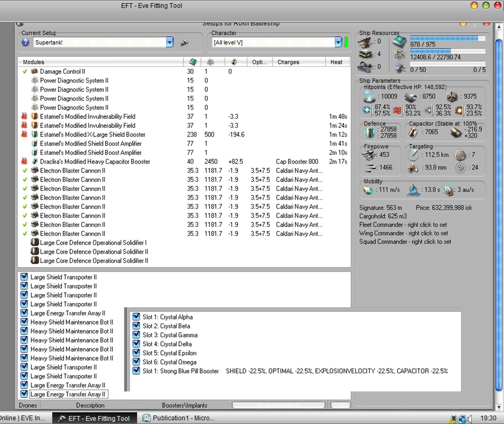The width and height of the screenshot is (504, 424).
Task: Uncheck the focused Large Energy Transfer Array II
Action: coord(24,394)
